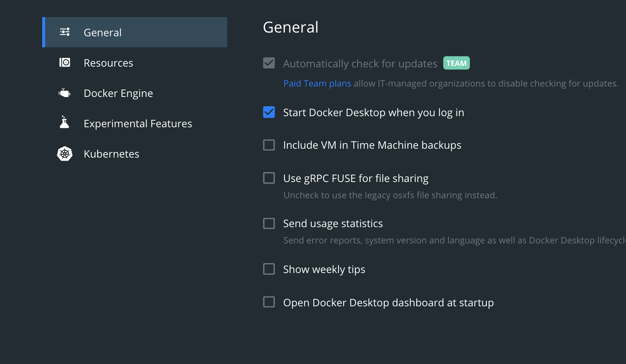The width and height of the screenshot is (626, 364).
Task: Enable Open Docker Desktop dashboard at startup
Action: 269,302
